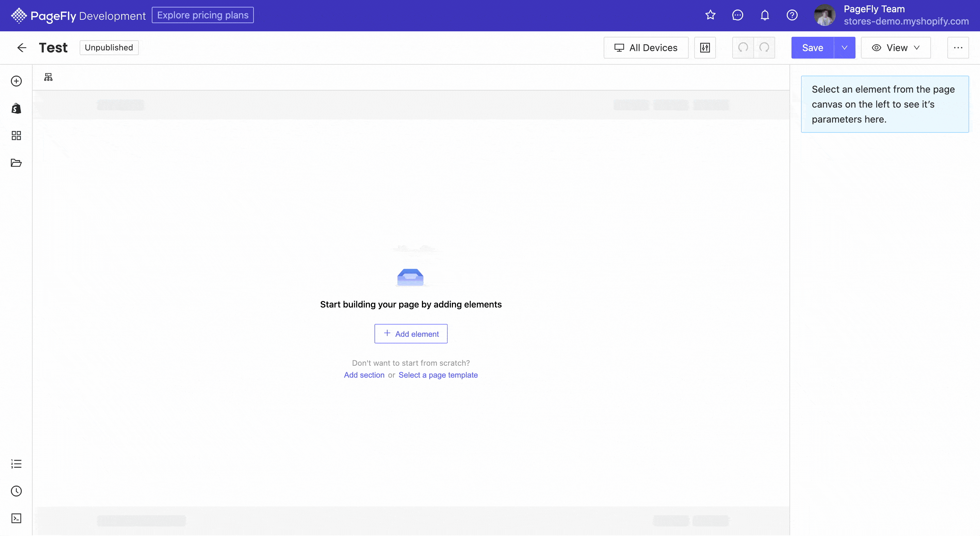Screen dimensions: 980x536
Task: Click the Test page title
Action: 53,48
